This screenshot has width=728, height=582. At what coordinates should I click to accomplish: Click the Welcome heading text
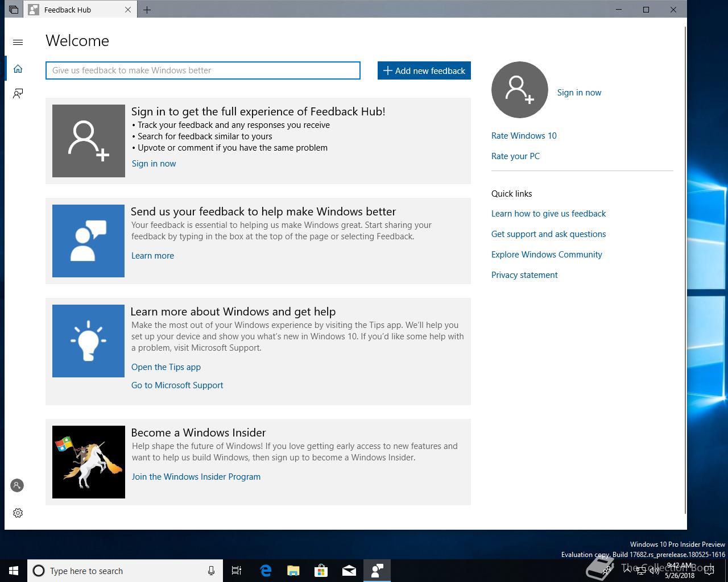(x=77, y=41)
